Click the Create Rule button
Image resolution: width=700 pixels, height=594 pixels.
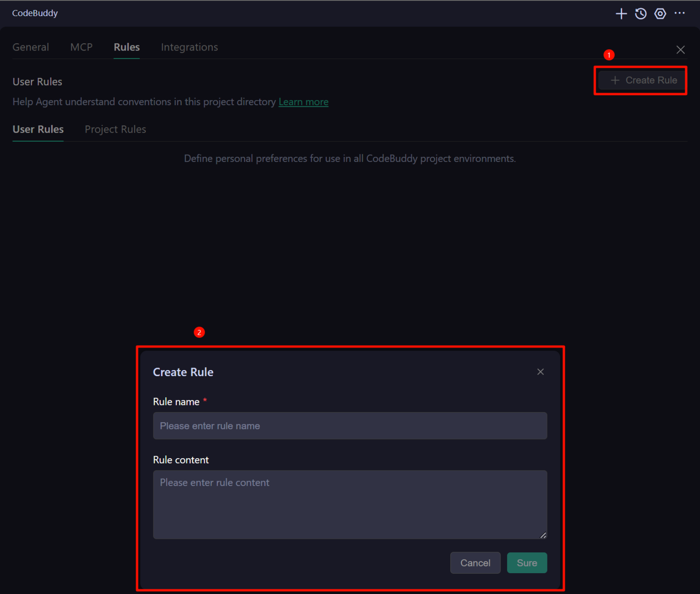click(643, 80)
